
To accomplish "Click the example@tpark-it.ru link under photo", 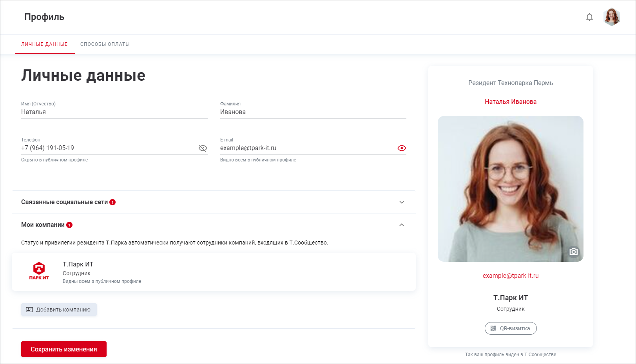I will pos(510,276).
